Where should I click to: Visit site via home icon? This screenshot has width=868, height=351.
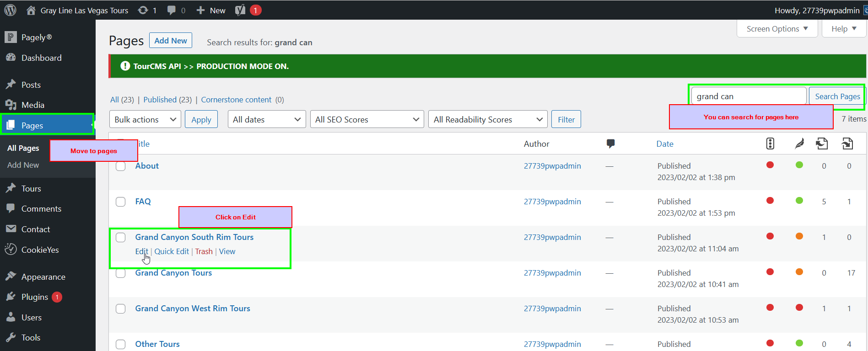(31, 10)
